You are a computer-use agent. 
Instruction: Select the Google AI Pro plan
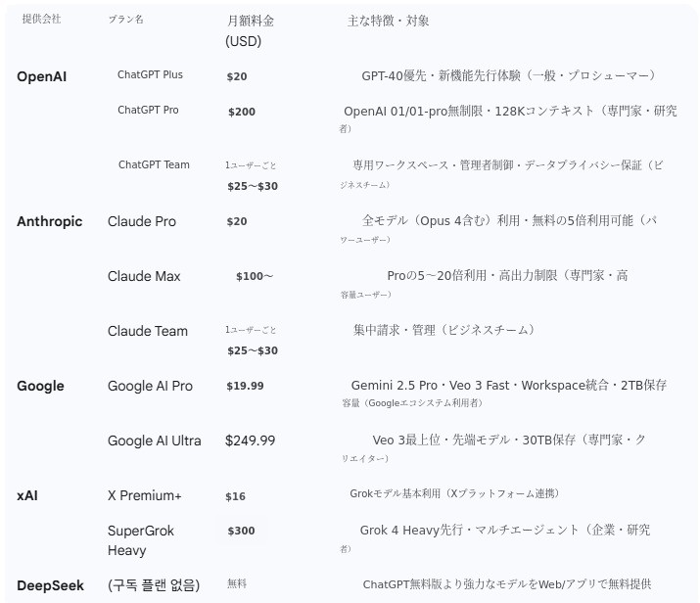(x=150, y=386)
